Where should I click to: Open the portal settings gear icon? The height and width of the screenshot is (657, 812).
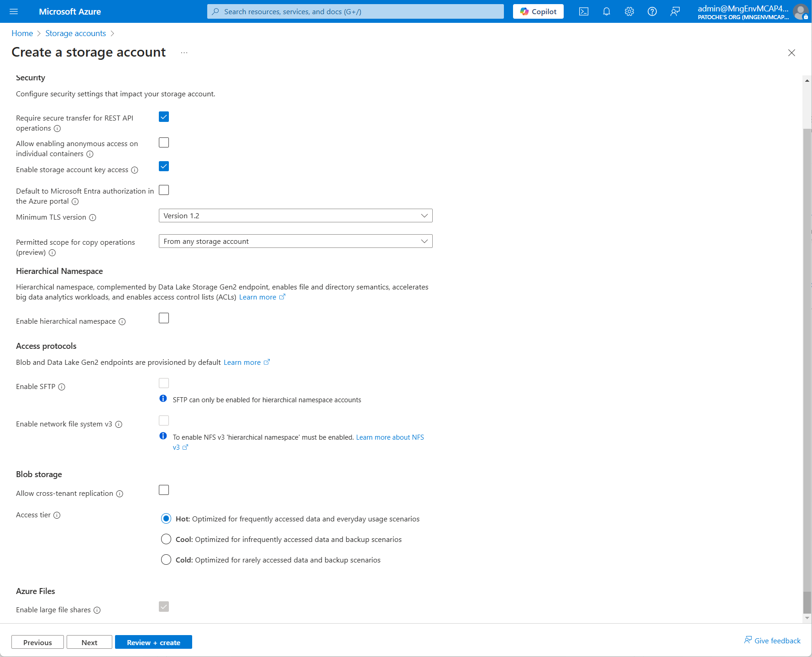click(x=629, y=12)
